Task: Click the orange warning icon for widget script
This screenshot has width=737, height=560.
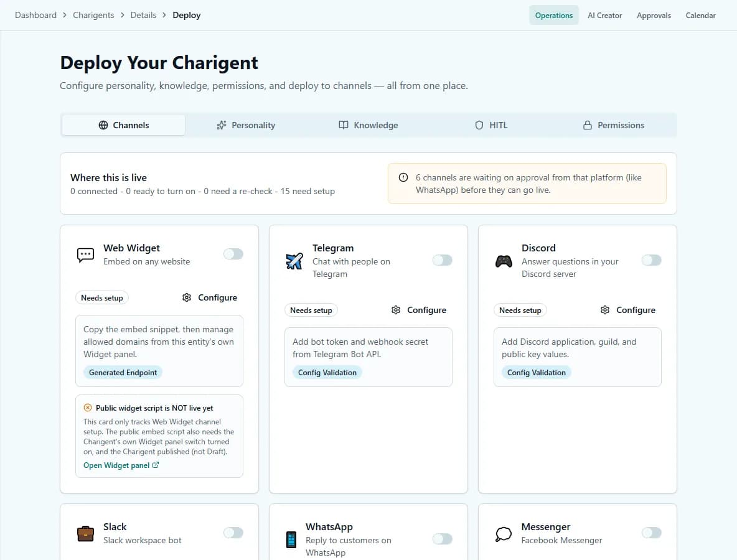Action: click(x=88, y=408)
